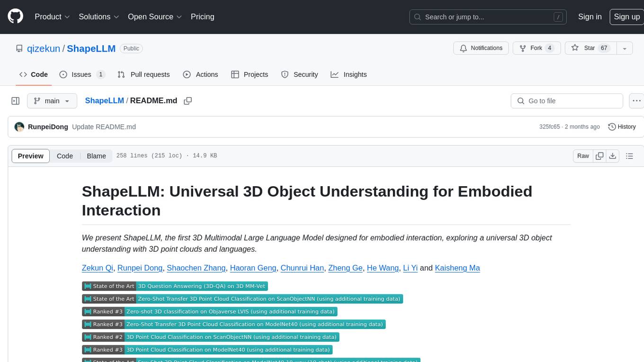Open the star lists dropdown arrow

click(625, 48)
